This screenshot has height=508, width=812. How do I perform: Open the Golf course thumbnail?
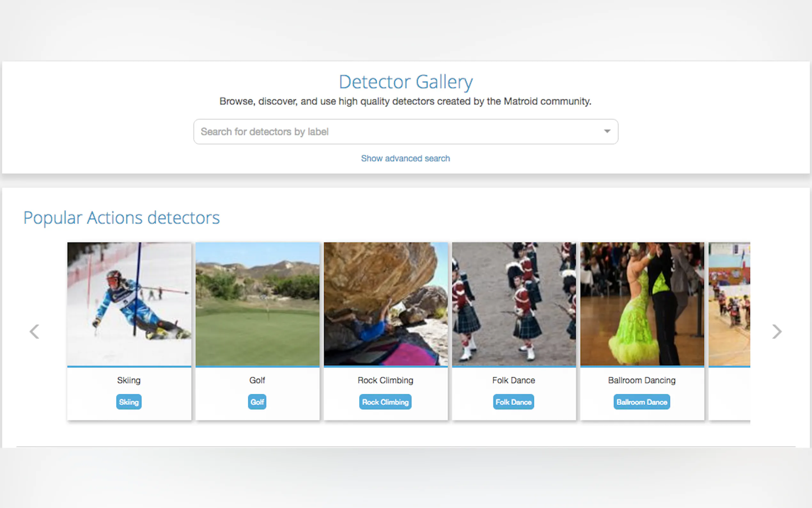pyautogui.click(x=257, y=304)
